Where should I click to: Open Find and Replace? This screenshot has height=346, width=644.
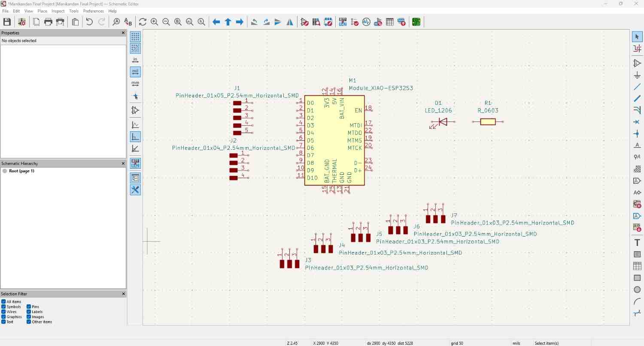(128, 22)
